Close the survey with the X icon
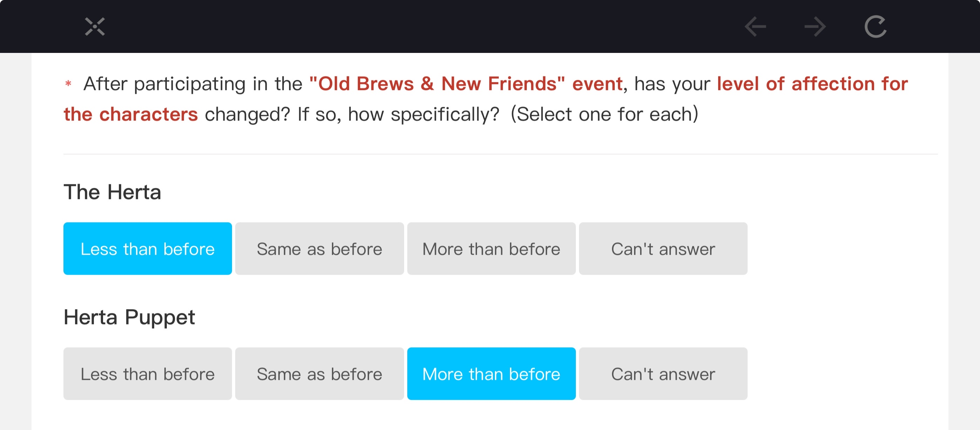Viewport: 980px width, 430px height. 95,27
